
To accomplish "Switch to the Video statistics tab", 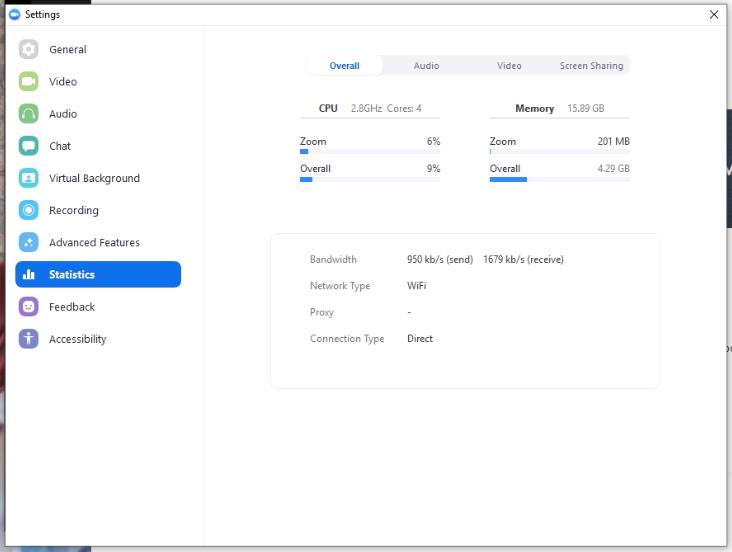I will (509, 65).
